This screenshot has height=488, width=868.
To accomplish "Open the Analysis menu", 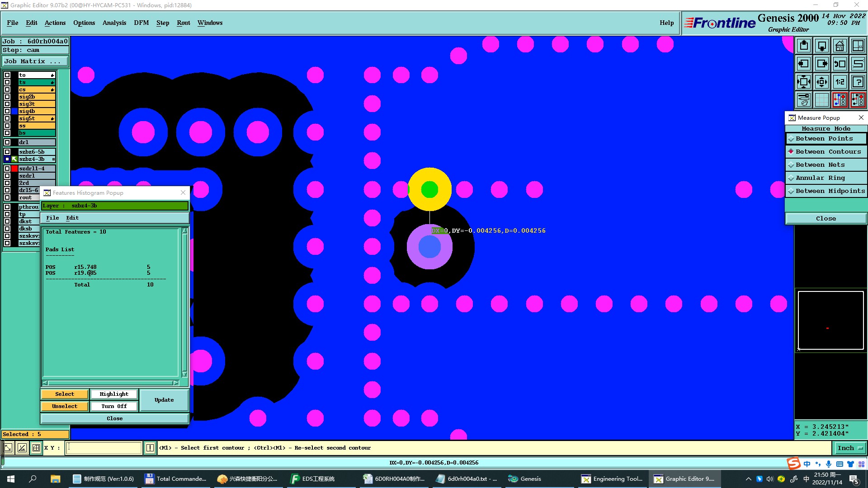I will 114,23.
